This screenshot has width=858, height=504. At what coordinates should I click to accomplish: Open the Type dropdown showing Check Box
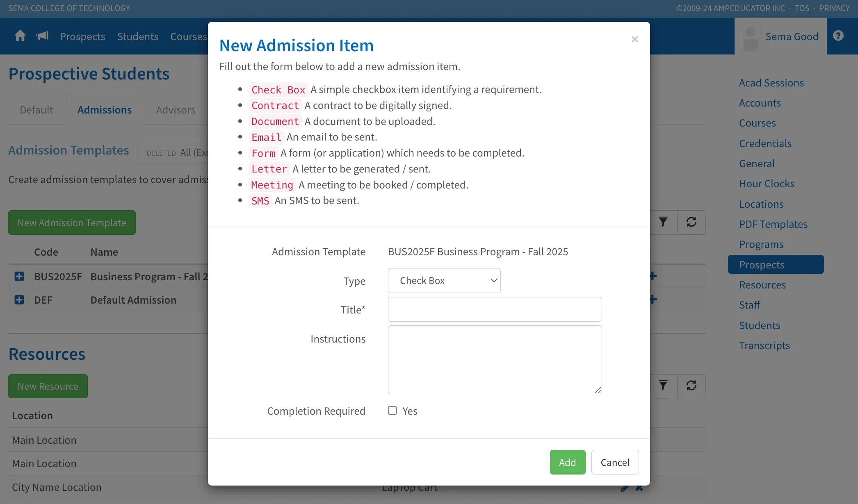[444, 281]
